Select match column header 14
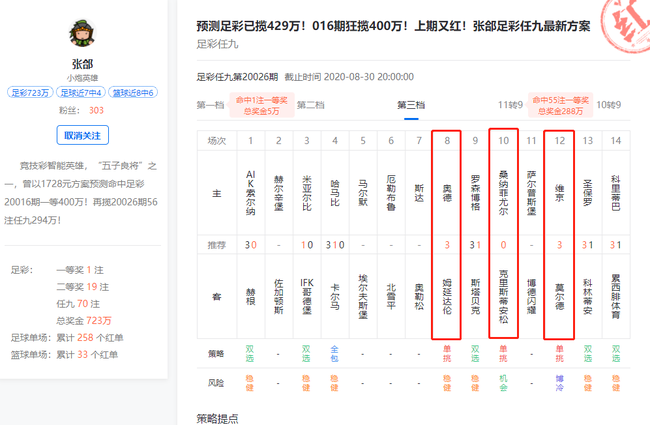650x425 pixels. coord(616,141)
